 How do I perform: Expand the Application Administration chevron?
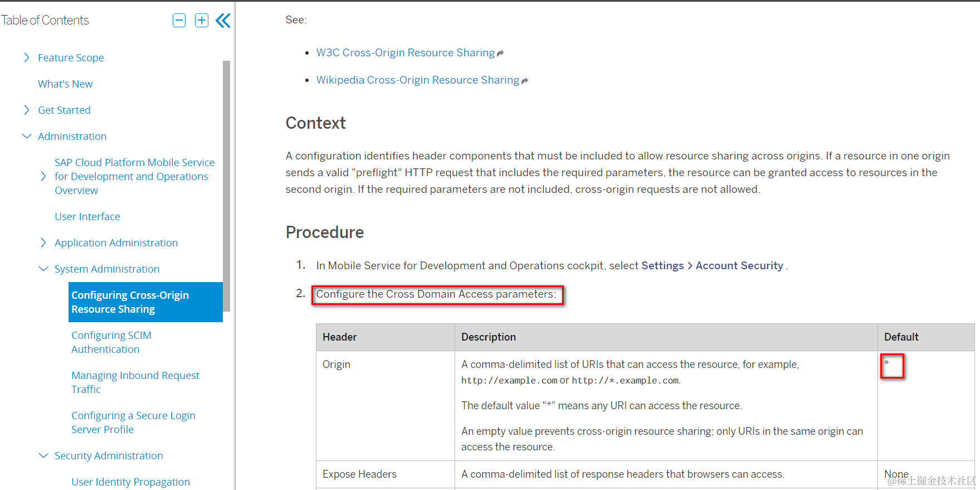[x=43, y=242]
